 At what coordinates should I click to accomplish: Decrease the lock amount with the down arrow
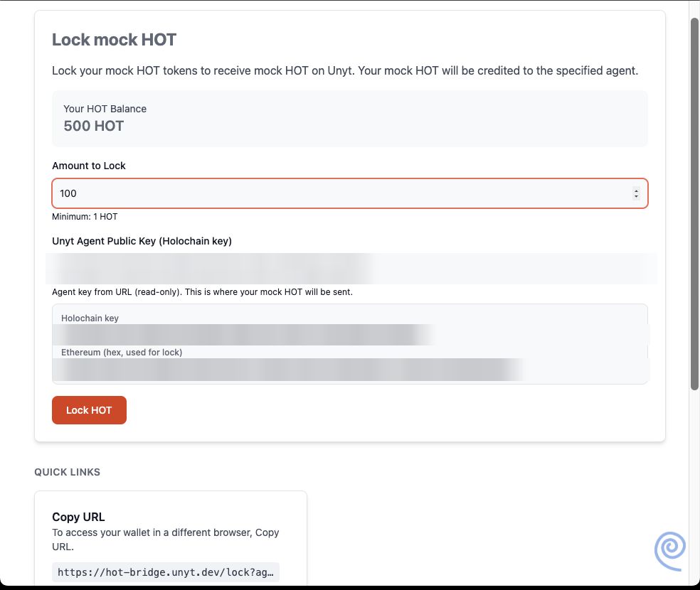636,196
